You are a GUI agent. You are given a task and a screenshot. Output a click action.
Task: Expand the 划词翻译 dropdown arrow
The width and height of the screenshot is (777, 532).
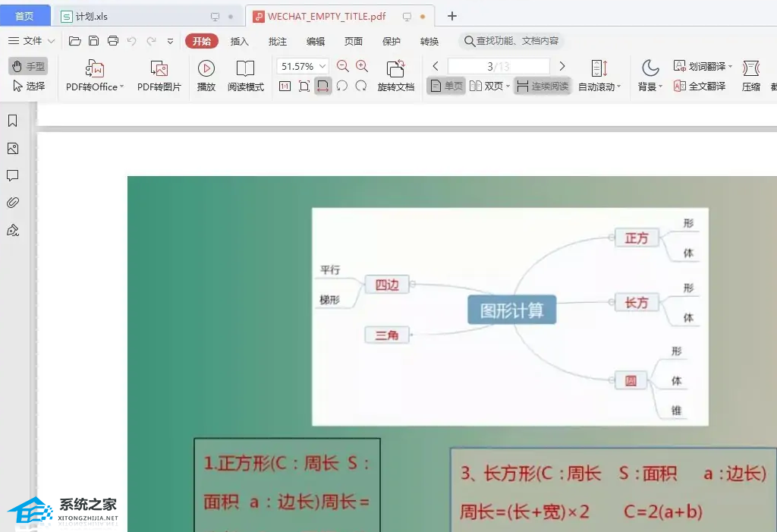(730, 67)
